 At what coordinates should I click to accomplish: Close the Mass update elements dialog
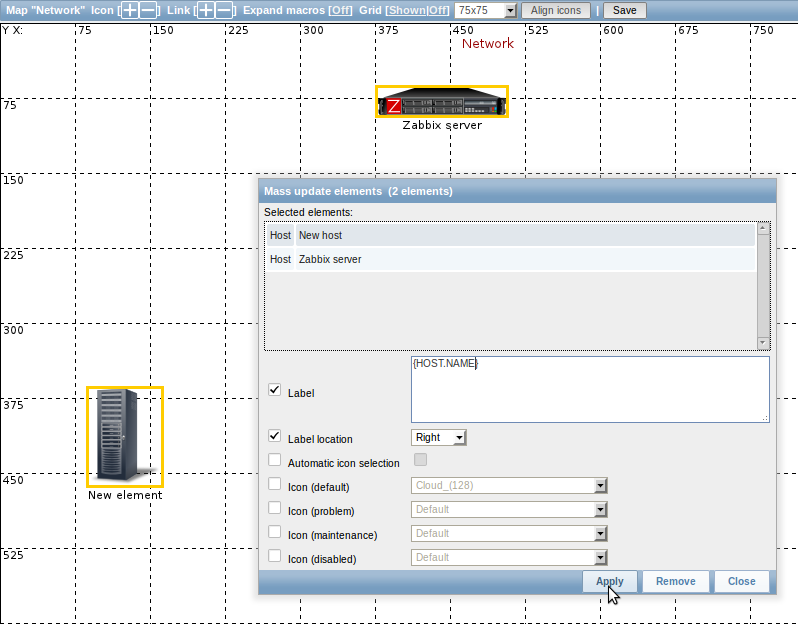pos(742,581)
